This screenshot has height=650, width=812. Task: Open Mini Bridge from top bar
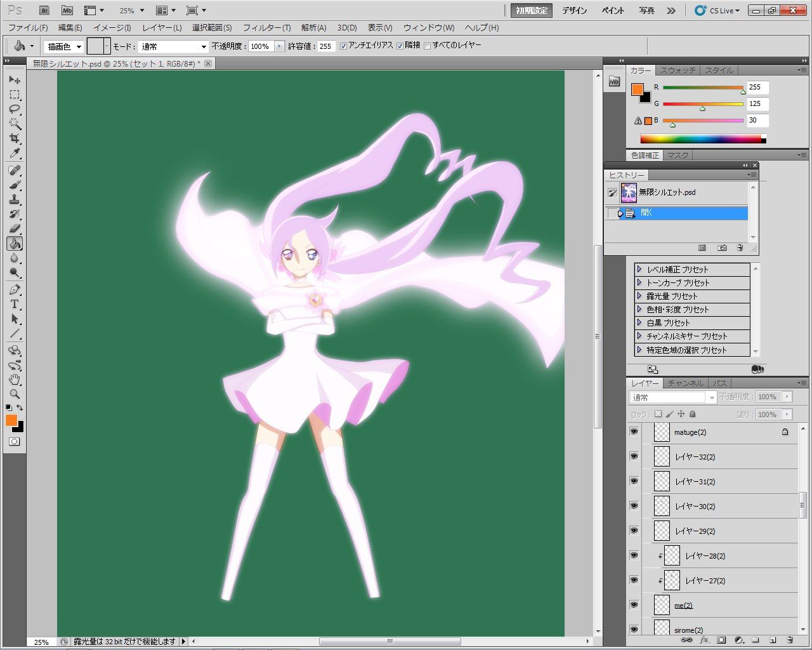point(67,11)
